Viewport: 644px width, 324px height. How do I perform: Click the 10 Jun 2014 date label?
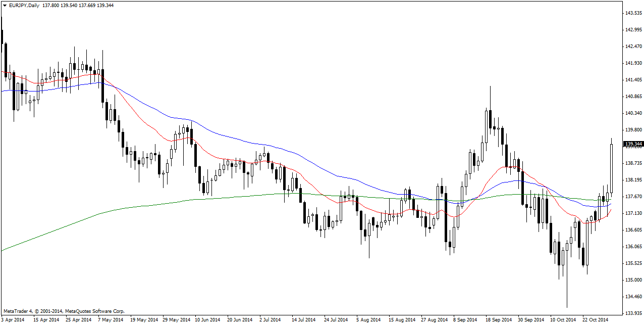point(207,320)
